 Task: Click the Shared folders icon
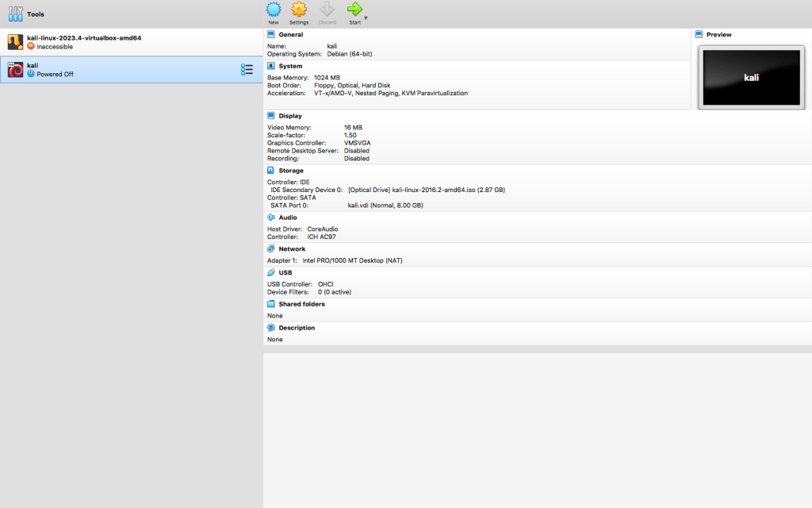click(x=271, y=304)
